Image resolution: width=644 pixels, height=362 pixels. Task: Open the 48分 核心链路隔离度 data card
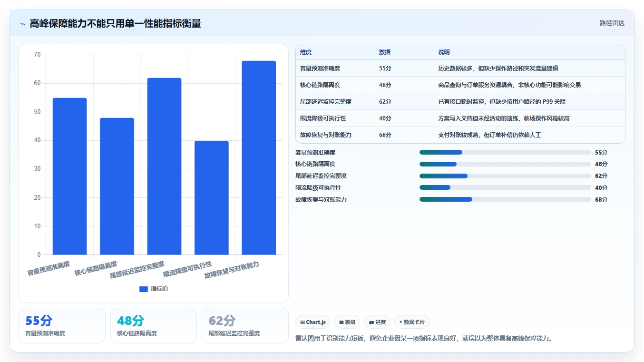(x=153, y=325)
